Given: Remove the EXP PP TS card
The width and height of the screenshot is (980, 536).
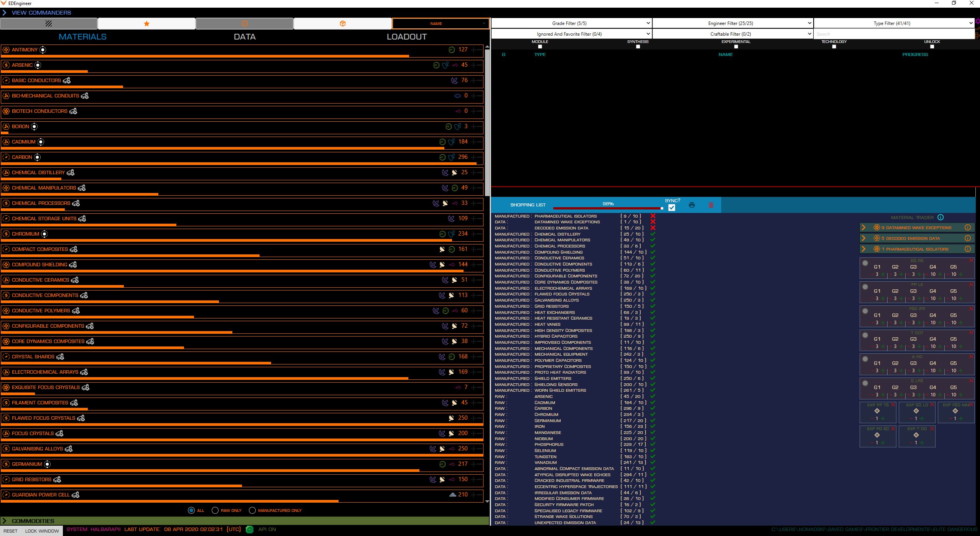Looking at the screenshot, I should [893, 405].
